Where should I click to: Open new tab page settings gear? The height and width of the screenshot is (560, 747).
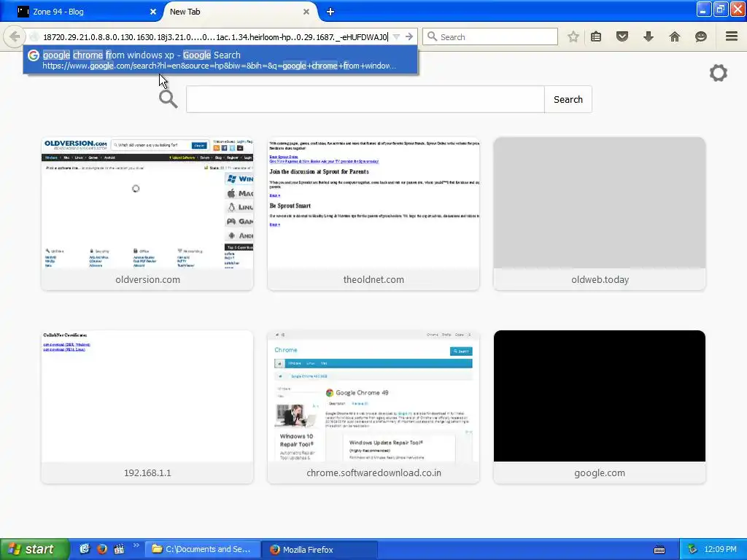click(x=719, y=73)
